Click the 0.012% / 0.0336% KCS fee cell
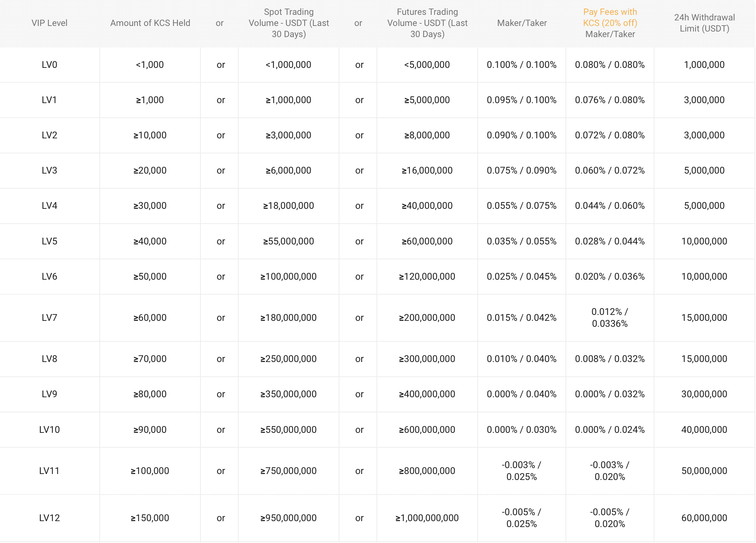The width and height of the screenshot is (756, 543). [610, 318]
